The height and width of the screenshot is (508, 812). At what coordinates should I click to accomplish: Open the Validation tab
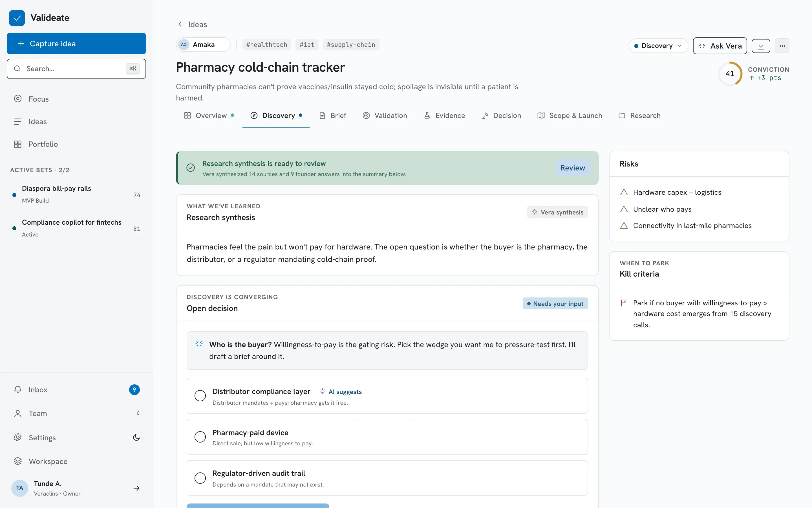click(385, 116)
